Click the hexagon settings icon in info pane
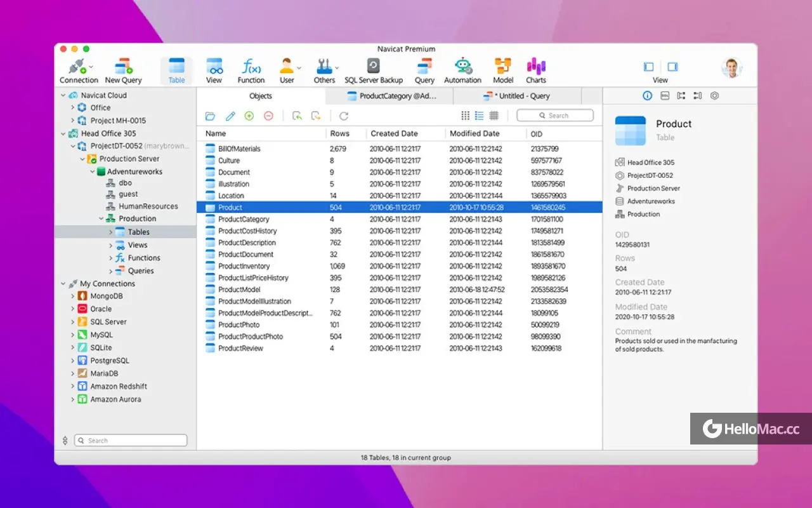Screen dimensions: 812x508 714,96
